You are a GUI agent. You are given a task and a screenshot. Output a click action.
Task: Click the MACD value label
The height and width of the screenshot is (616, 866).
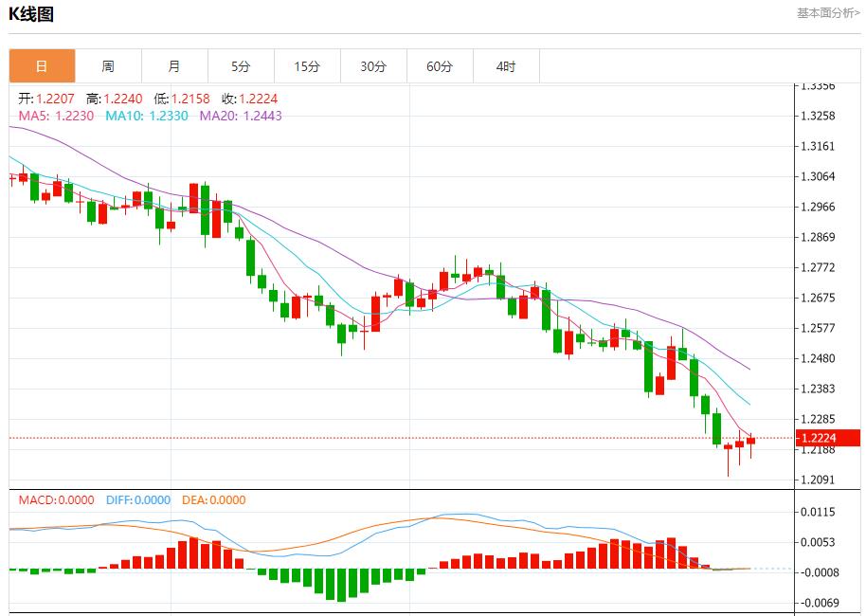pyautogui.click(x=56, y=500)
